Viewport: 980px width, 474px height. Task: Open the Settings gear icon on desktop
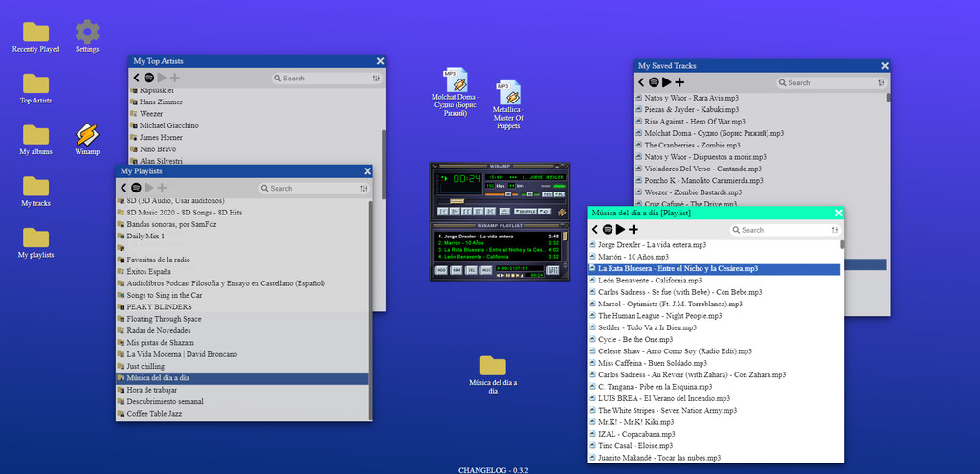tap(87, 34)
